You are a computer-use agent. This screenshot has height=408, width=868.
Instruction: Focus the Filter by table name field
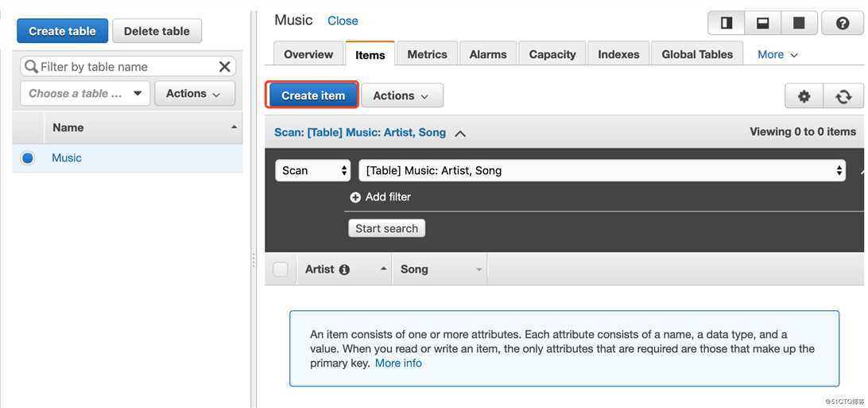128,67
